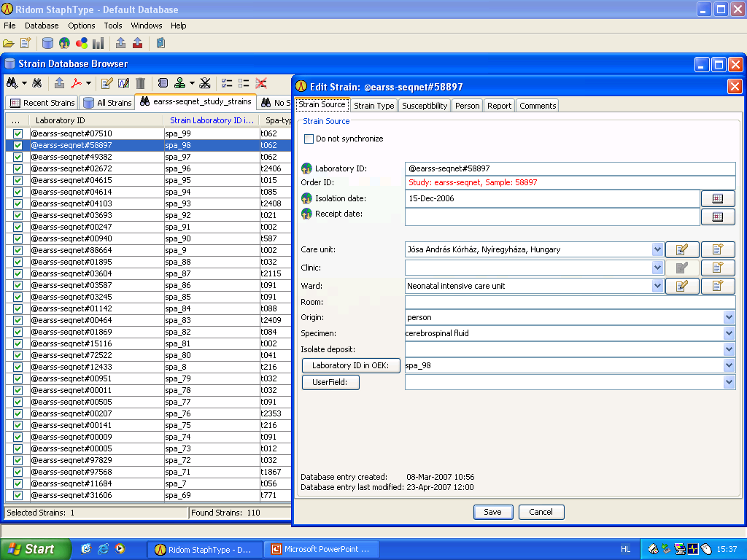747x560 pixels.
Task: Click the dark scroll list icon in browser toolbar
Action: tap(163, 83)
